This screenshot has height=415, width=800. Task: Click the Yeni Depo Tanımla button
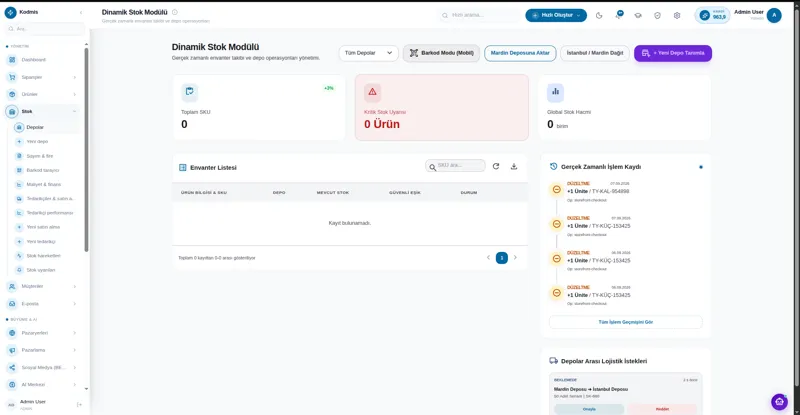[673, 53]
